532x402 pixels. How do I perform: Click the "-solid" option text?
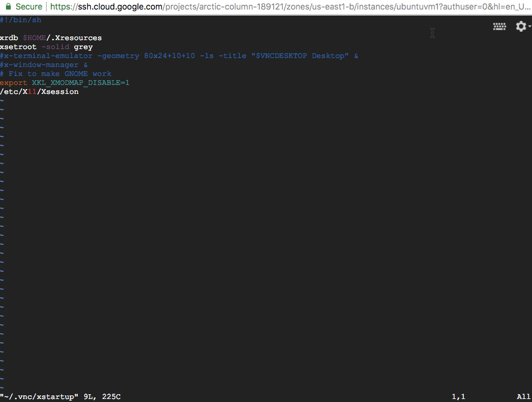click(56, 47)
